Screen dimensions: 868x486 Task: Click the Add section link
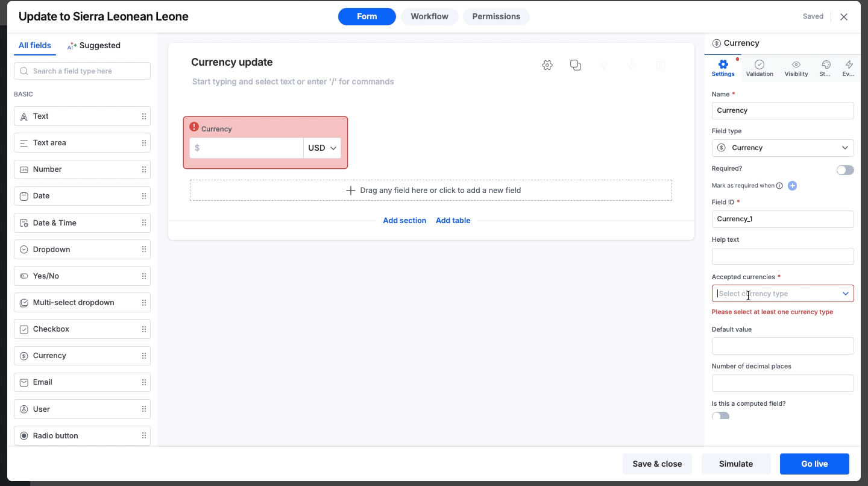pos(404,221)
